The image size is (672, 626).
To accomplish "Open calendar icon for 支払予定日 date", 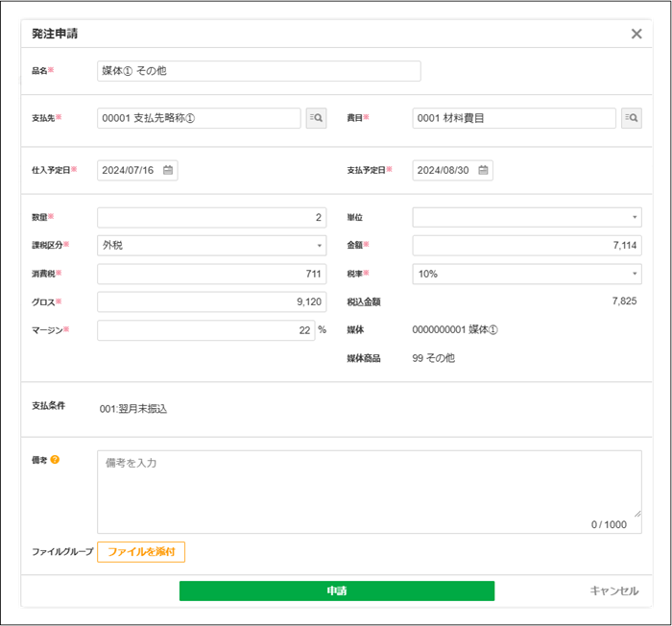I will coord(484,170).
